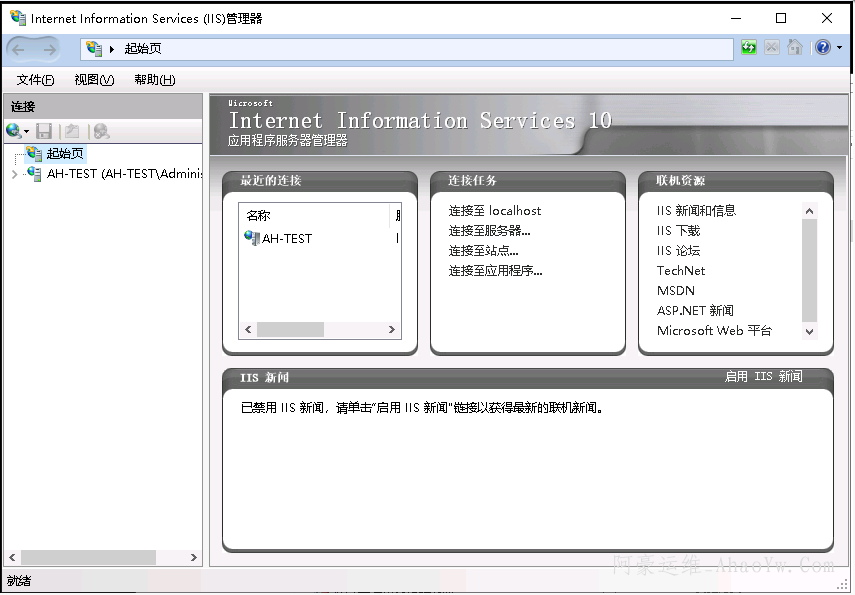855x595 pixels.
Task: Open IIS 下载 link
Action: 678,231
